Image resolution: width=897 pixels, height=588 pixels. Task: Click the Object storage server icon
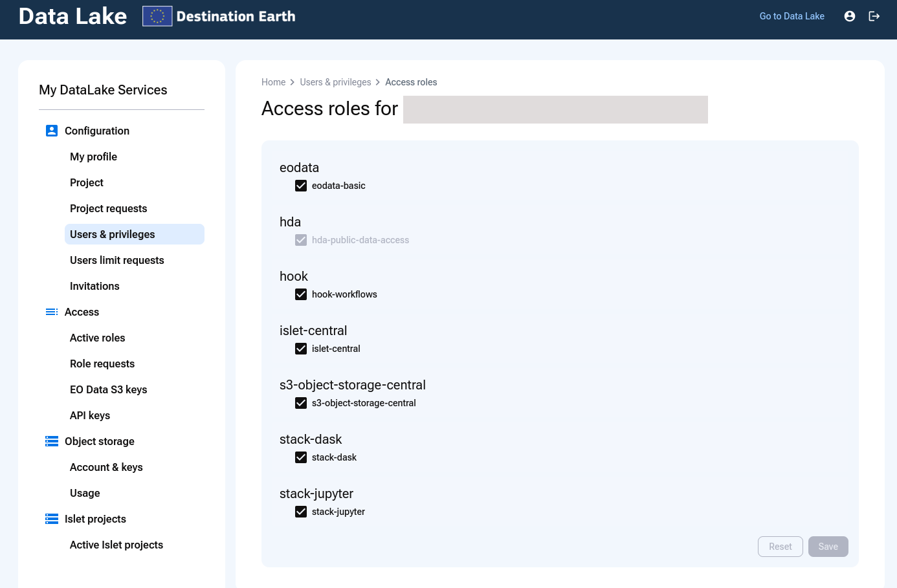point(52,441)
